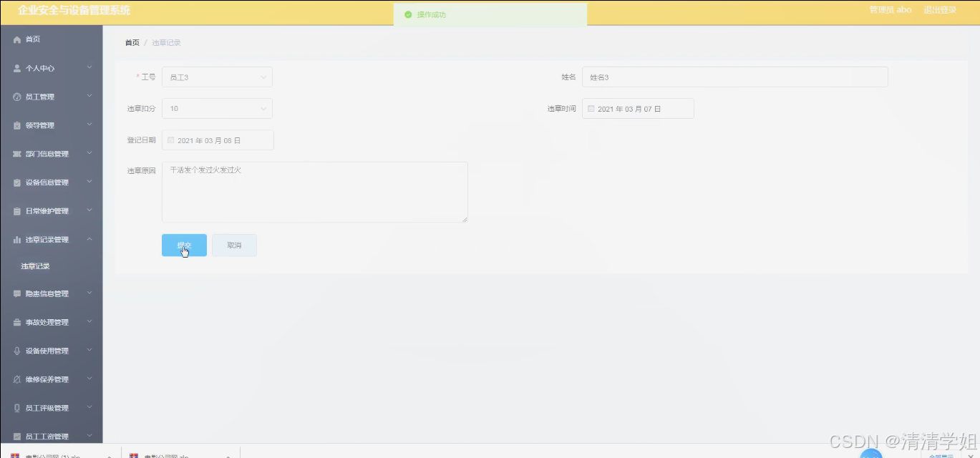980x458 pixels.
Task: Click the 事故处理管理 sidebar icon
Action: click(17, 322)
